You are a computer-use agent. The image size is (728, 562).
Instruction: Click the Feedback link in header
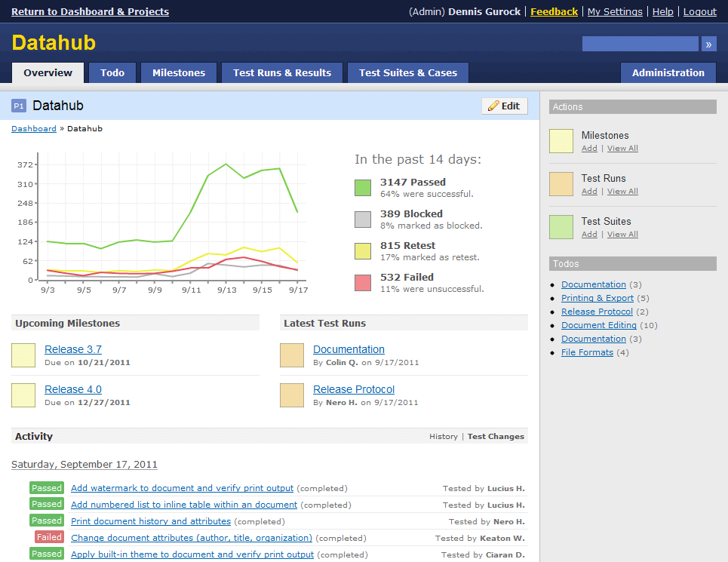pos(554,11)
